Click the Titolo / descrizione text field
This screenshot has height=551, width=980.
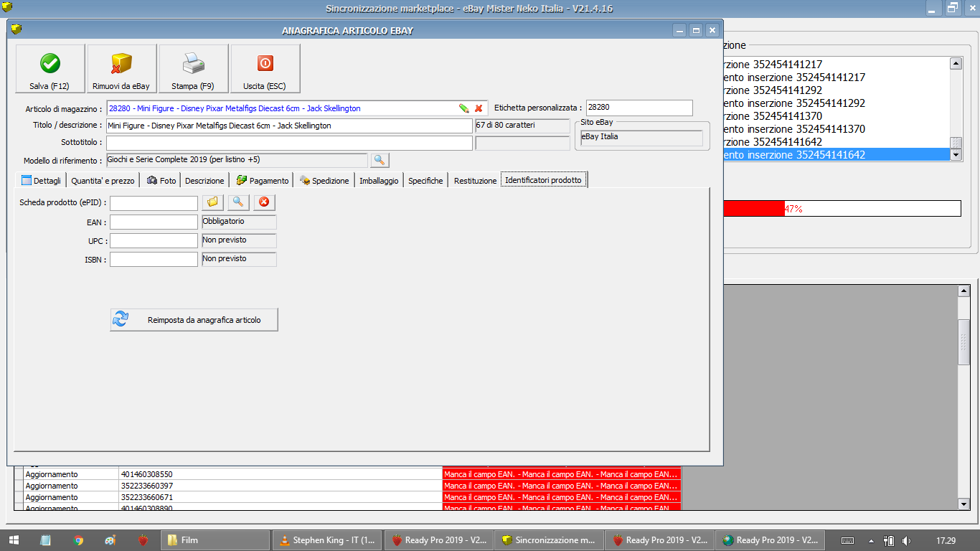tap(289, 126)
